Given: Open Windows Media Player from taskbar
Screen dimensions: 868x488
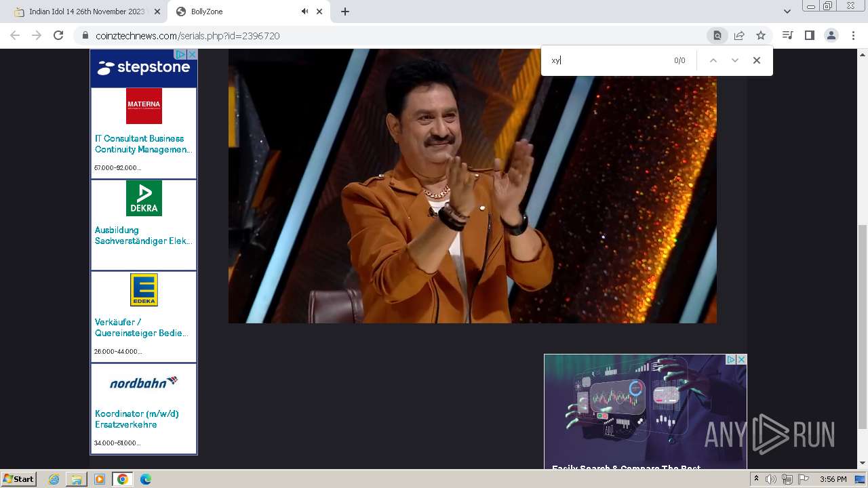Looking at the screenshot, I should click(x=100, y=479).
